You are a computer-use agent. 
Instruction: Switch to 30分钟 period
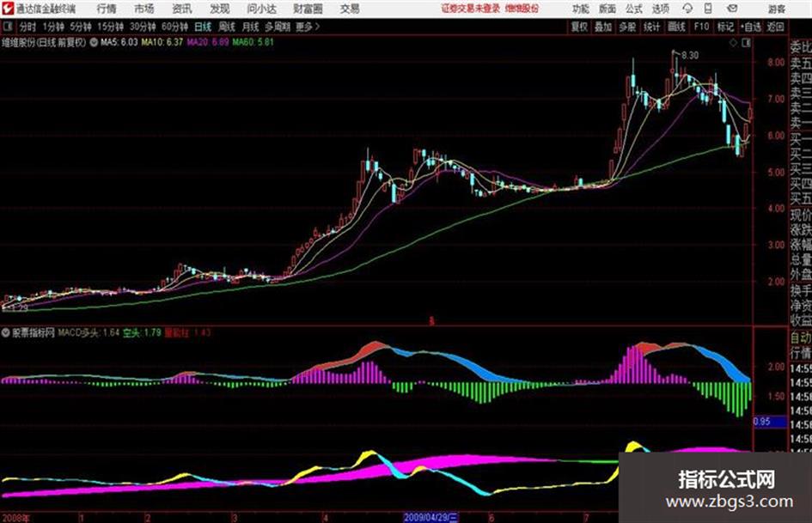click(x=143, y=27)
